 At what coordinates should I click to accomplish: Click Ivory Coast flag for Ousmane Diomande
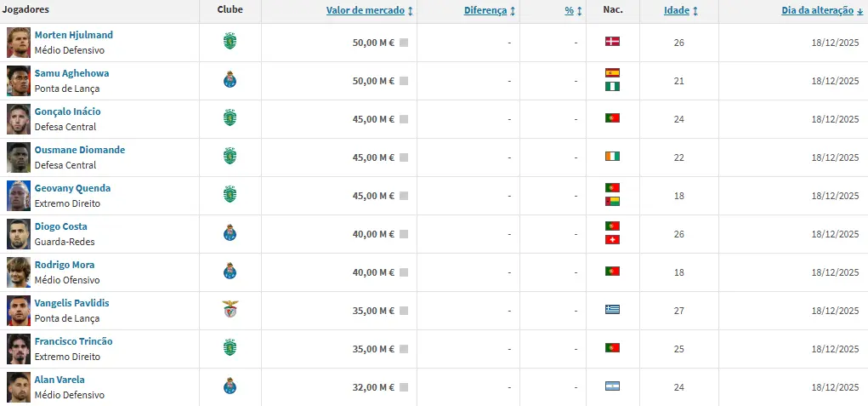click(x=612, y=156)
